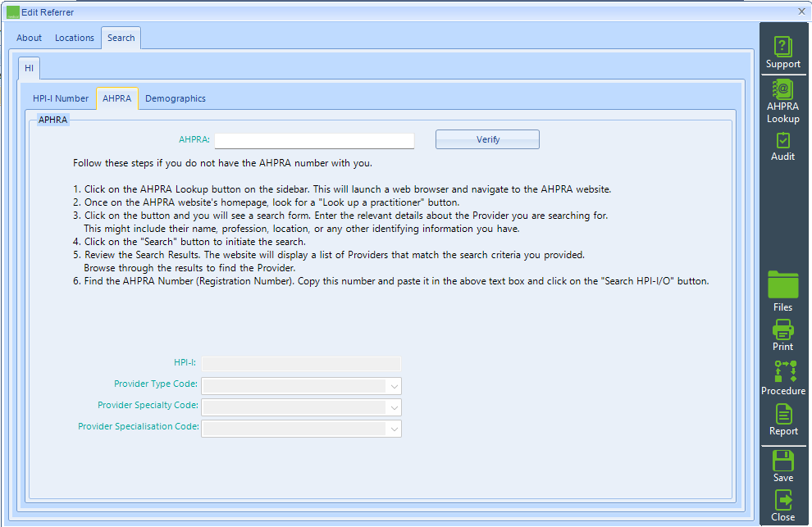
Task: Select the AHPRA sub-tab
Action: (117, 98)
